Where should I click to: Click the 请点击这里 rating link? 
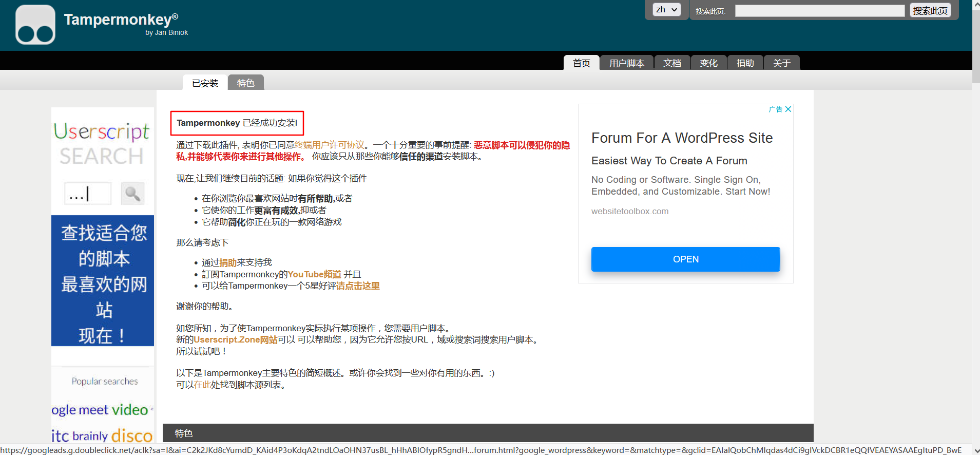(358, 286)
